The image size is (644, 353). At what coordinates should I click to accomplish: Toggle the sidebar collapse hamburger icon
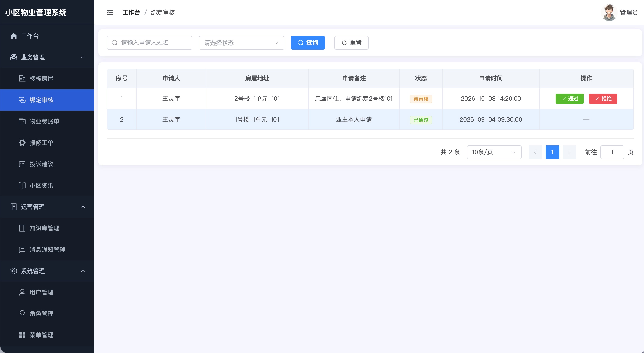pos(110,12)
